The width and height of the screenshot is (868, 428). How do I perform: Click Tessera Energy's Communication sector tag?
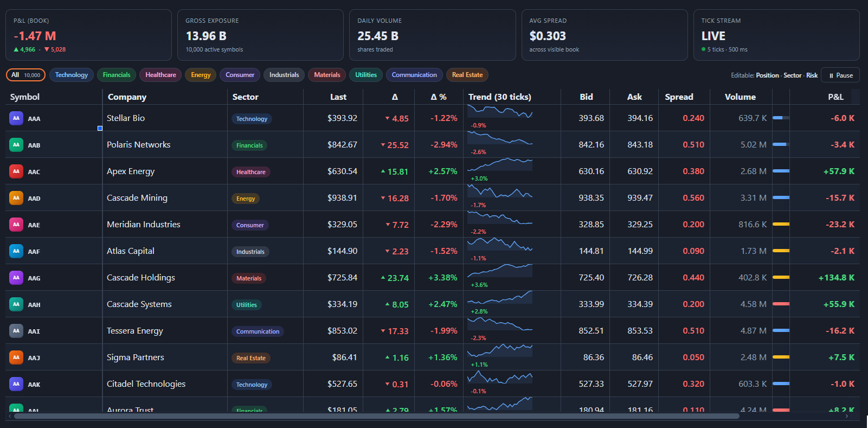258,331
